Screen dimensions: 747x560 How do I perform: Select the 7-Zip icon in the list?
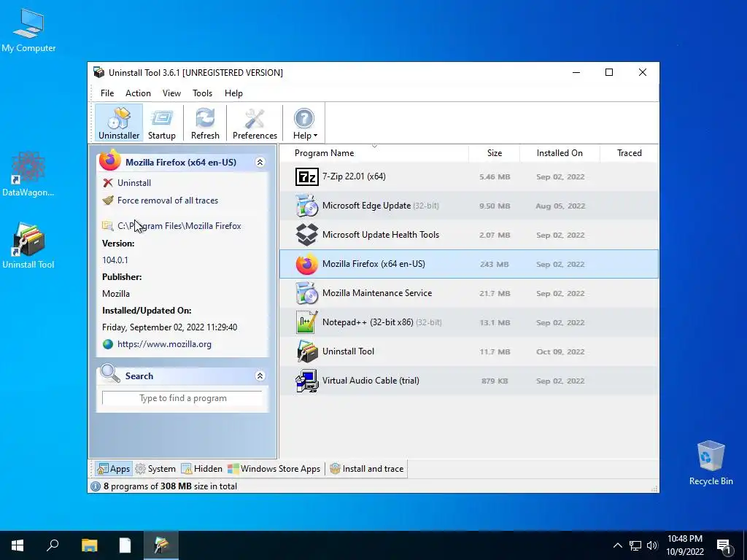[x=307, y=176]
